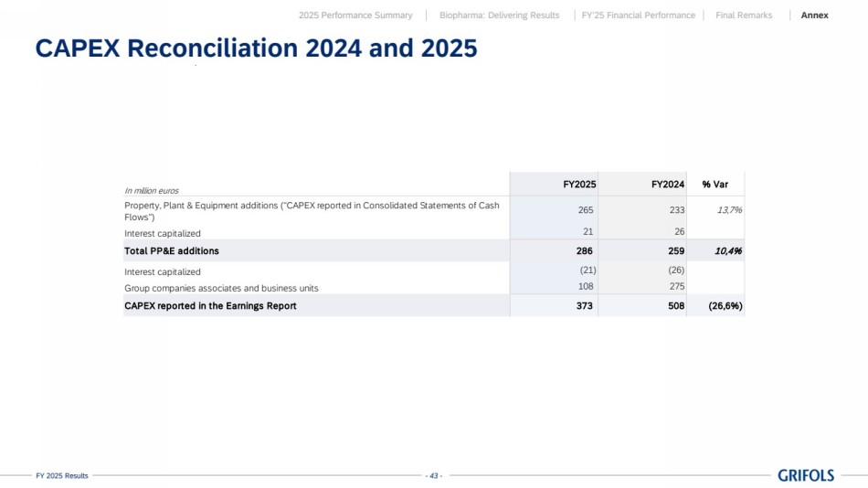Select CAPEX reported in the Earnings Report label
This screenshot has width=868, height=488.
210,305
